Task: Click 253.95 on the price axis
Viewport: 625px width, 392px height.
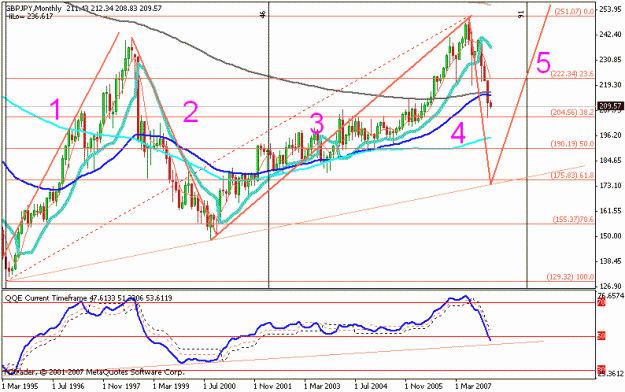Action: [611, 10]
